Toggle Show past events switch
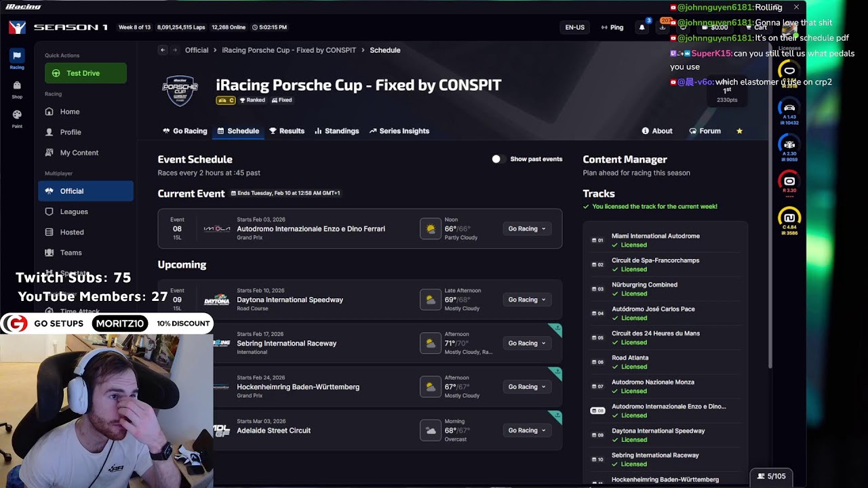The height and width of the screenshot is (488, 868). click(499, 159)
